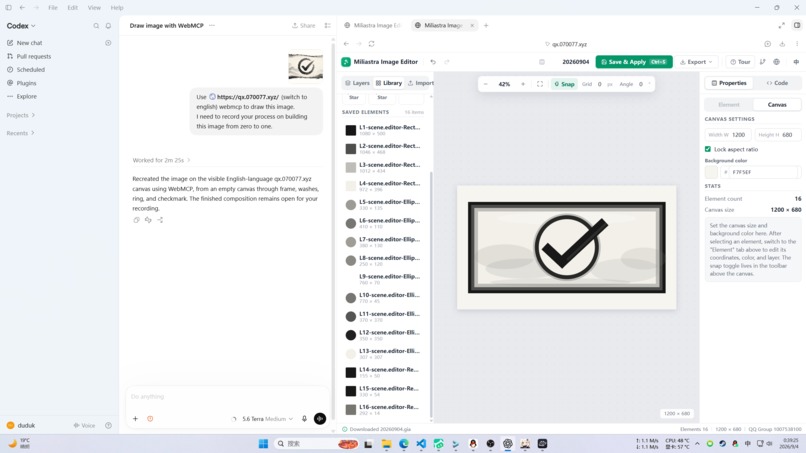Image resolution: width=806 pixels, height=453 pixels.
Task: Edit the Grid value field
Action: pyautogui.click(x=599, y=84)
